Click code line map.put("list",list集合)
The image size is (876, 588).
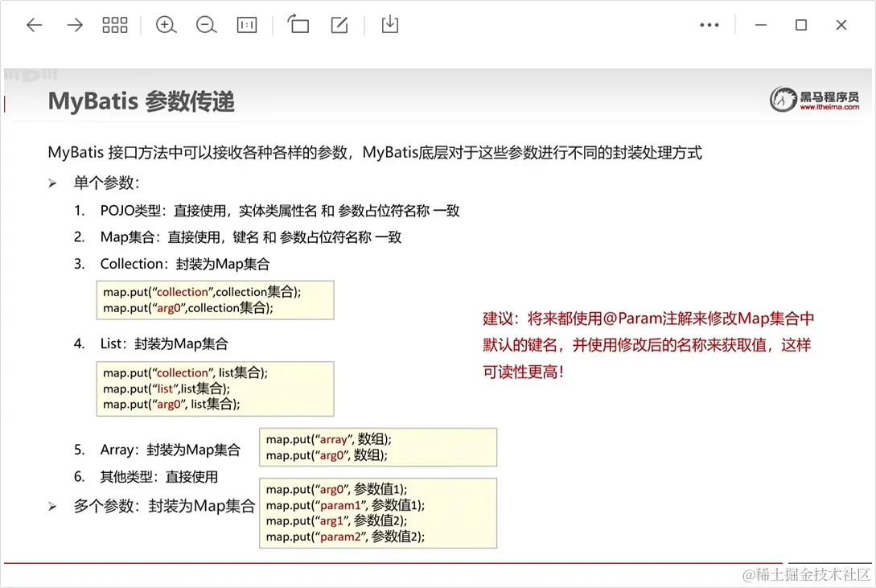[x=167, y=389]
